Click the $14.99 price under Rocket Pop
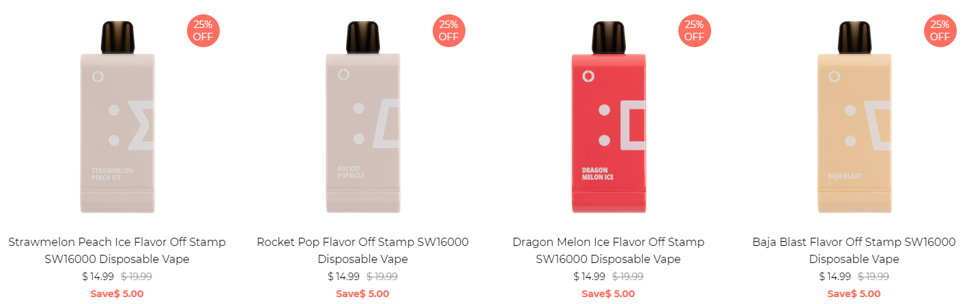Image resolution: width=980 pixels, height=304 pixels. pyautogui.click(x=343, y=277)
